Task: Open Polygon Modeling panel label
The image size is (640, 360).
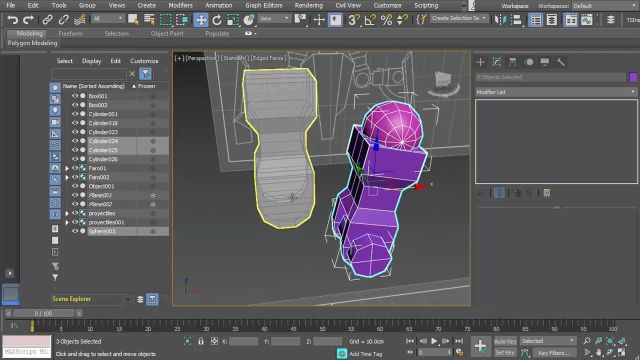Action: pos(32,43)
